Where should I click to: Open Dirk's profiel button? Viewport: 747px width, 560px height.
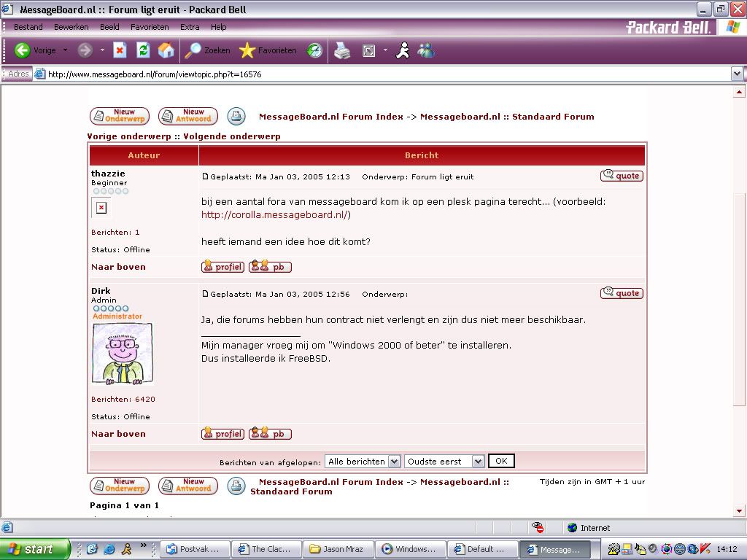tap(222, 434)
